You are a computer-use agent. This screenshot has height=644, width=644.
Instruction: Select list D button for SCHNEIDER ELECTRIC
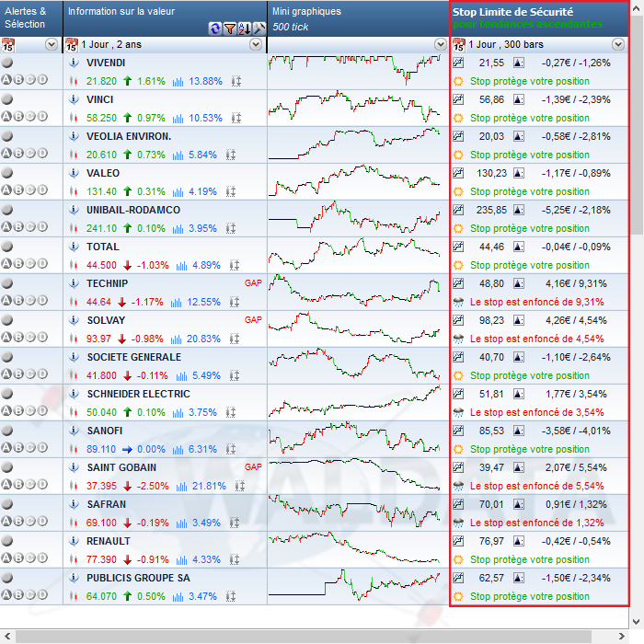[42, 410]
